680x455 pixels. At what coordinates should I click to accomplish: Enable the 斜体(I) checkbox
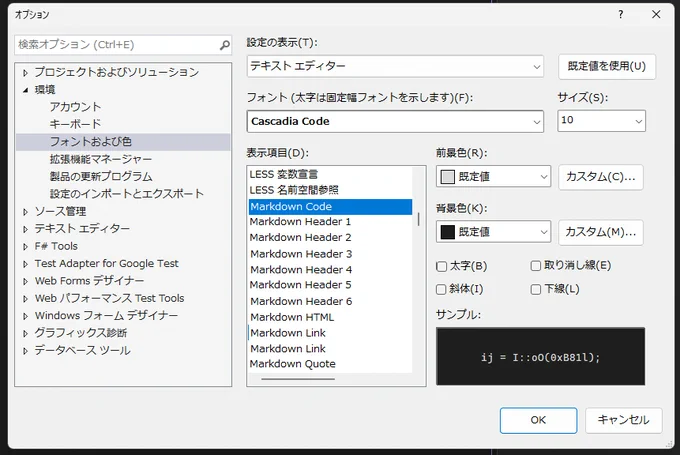[441, 289]
